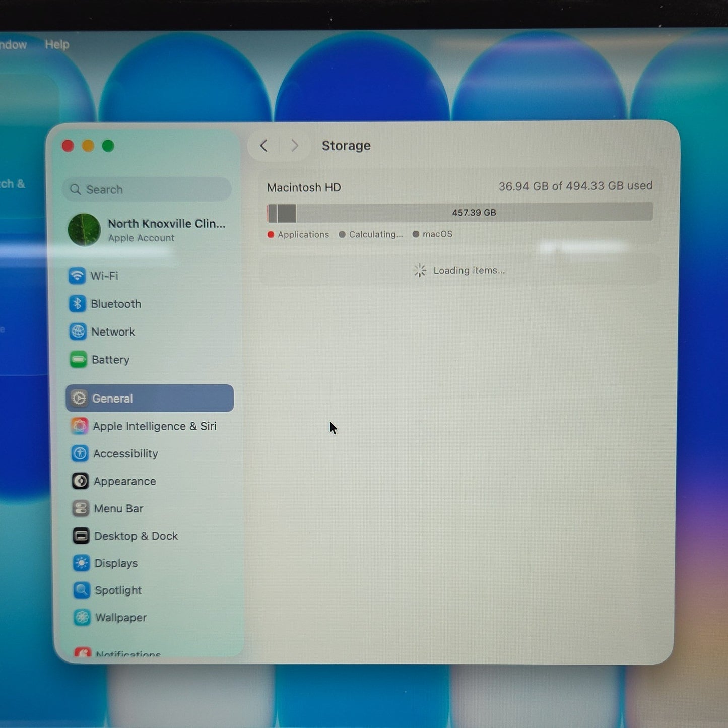The width and height of the screenshot is (728, 728).
Task: Select the Battery icon
Action: 79,360
